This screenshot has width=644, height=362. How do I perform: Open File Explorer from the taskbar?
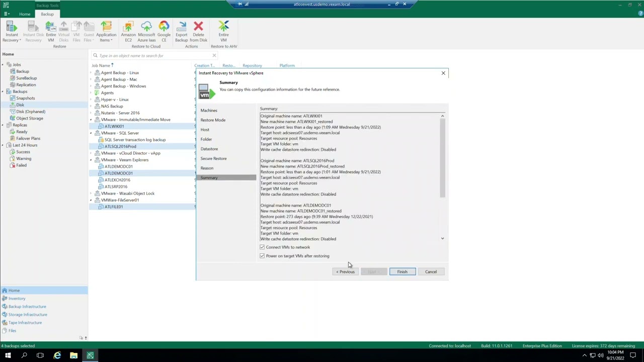click(x=73, y=355)
